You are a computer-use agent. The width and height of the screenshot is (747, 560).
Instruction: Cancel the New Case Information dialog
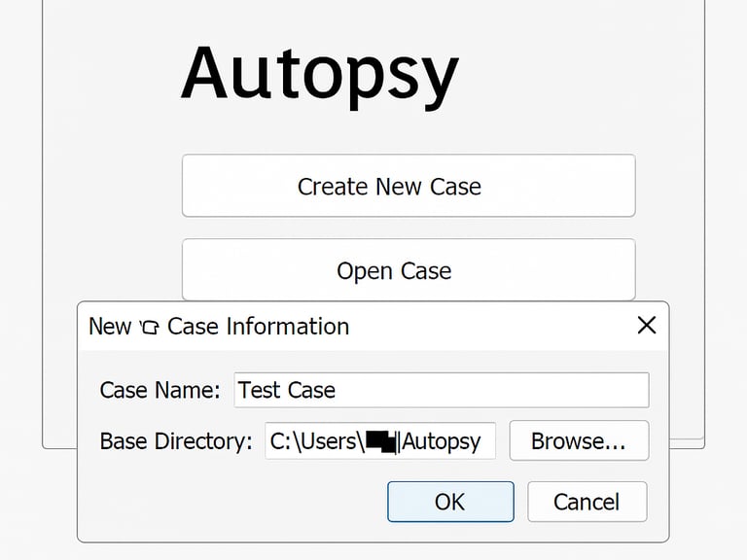[587, 502]
